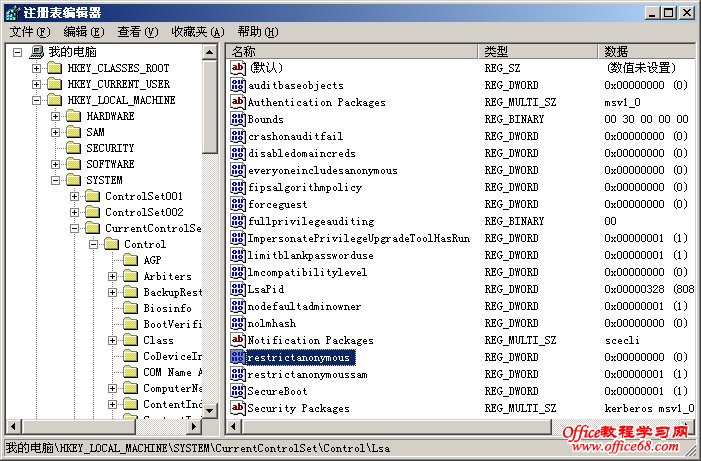Screen dimensions: 701x461
Task: Click the value list scroll left arrow
Action: tap(233, 427)
